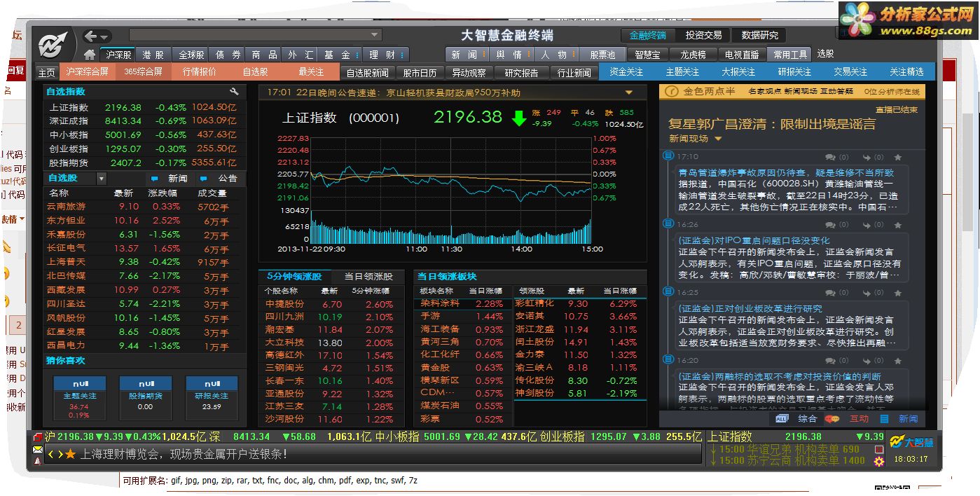
Task: Click the 金色两点半 clock icon
Action: point(670,91)
